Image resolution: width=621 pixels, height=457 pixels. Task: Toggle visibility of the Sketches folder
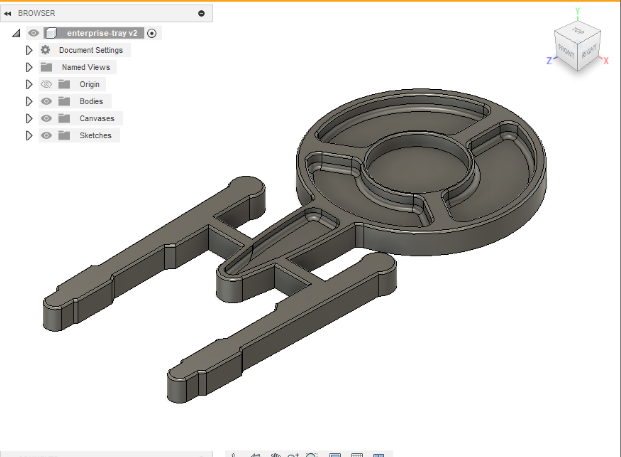tap(46, 135)
